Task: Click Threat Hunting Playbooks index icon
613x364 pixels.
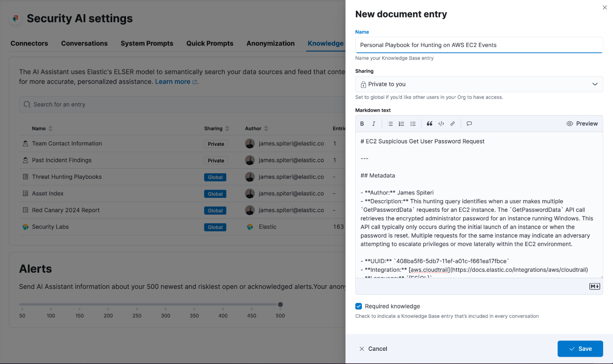Action: pos(25,177)
